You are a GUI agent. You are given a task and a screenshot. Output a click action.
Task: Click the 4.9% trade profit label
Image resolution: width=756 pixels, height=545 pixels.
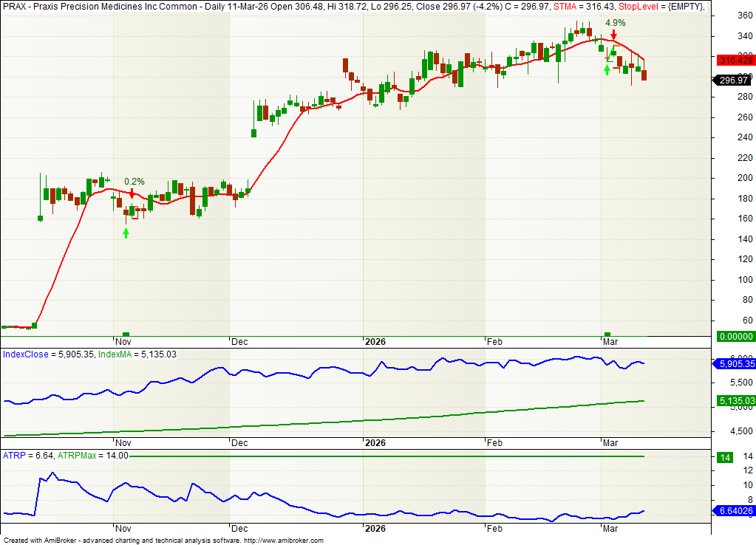click(615, 23)
